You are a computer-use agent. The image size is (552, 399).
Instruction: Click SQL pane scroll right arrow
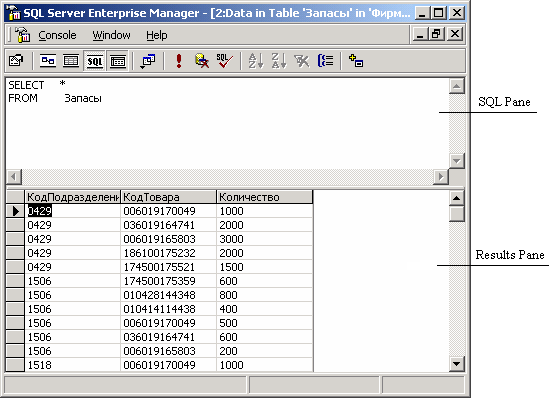[441, 176]
